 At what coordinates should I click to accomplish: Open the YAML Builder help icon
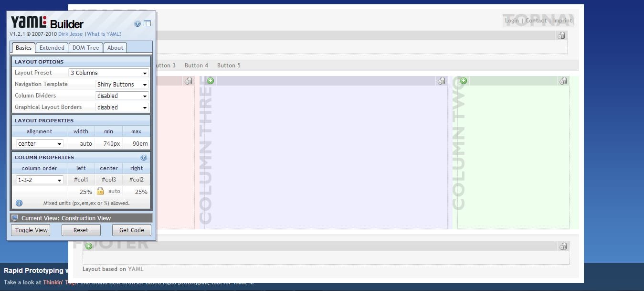[x=137, y=23]
